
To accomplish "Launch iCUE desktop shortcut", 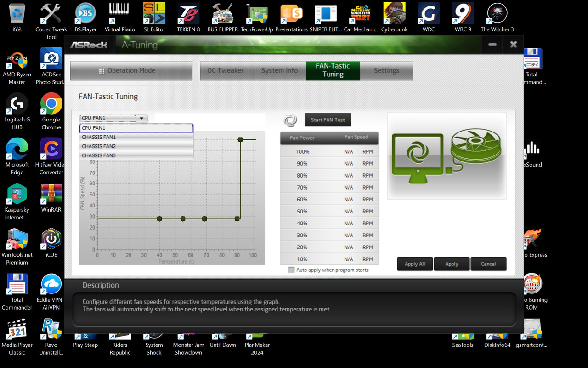I will (51, 243).
